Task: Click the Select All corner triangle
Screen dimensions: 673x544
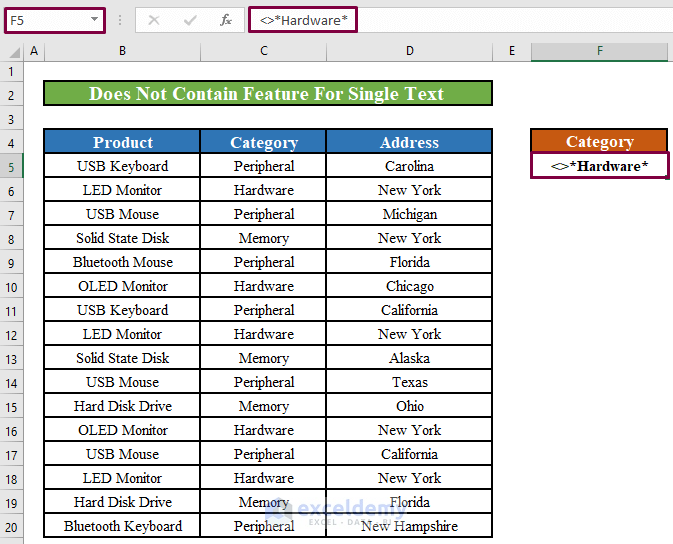Action: coord(15,52)
